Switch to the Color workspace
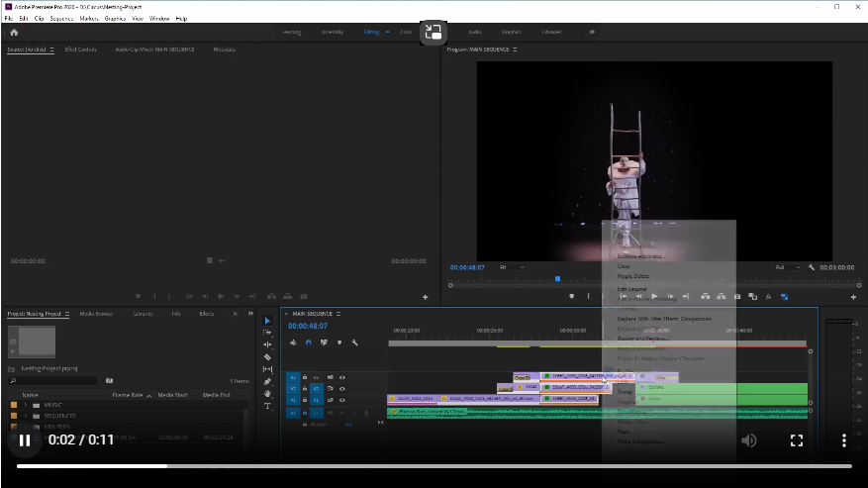868x488 pixels. pos(406,32)
